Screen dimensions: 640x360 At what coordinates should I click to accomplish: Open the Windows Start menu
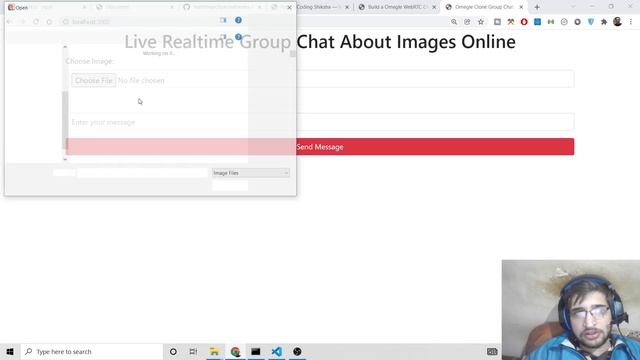(x=10, y=351)
